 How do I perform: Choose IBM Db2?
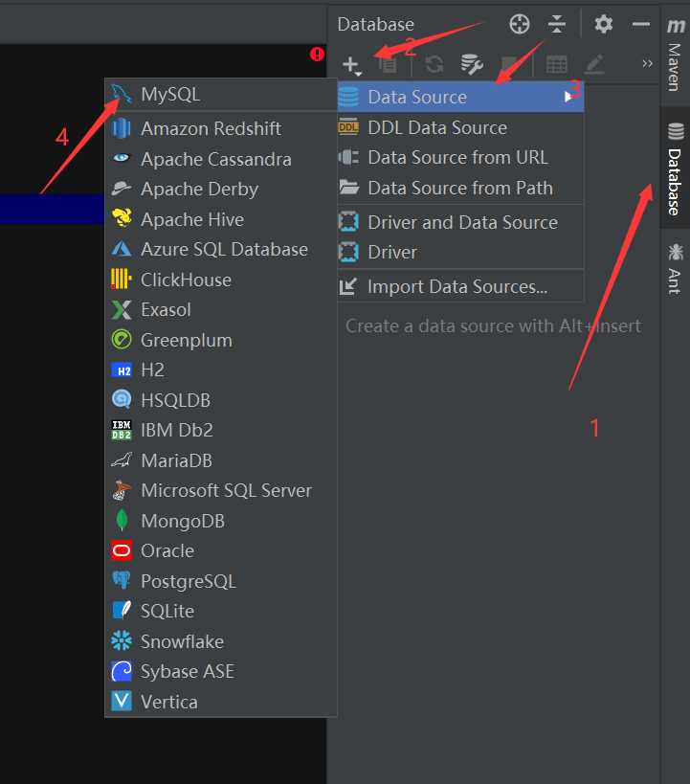[x=221, y=431]
